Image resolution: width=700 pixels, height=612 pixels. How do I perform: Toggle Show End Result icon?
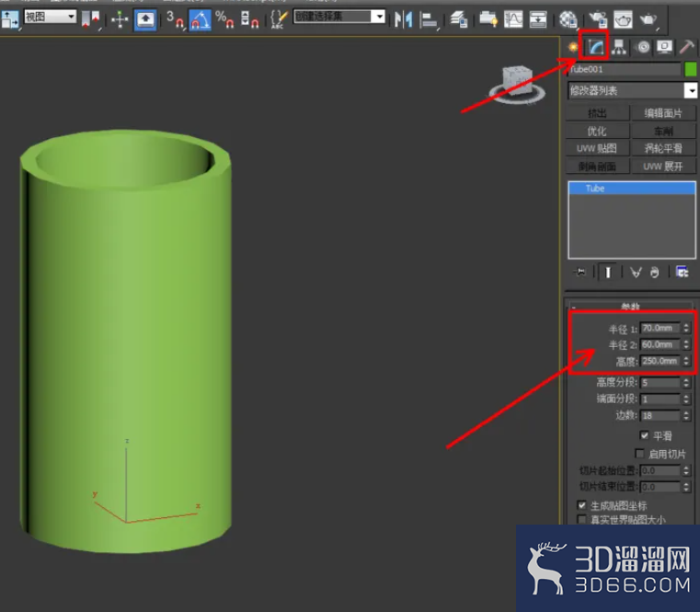pos(608,271)
